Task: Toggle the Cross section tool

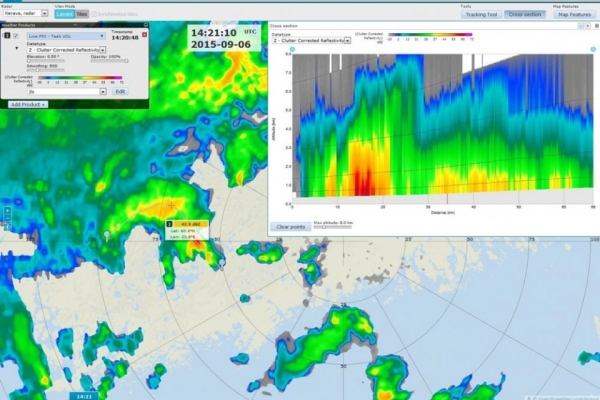Action: tap(523, 14)
